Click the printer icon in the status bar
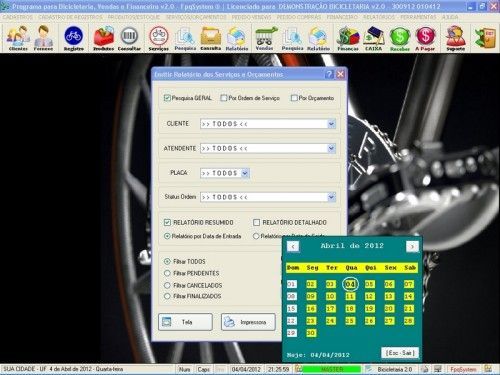 424,369
